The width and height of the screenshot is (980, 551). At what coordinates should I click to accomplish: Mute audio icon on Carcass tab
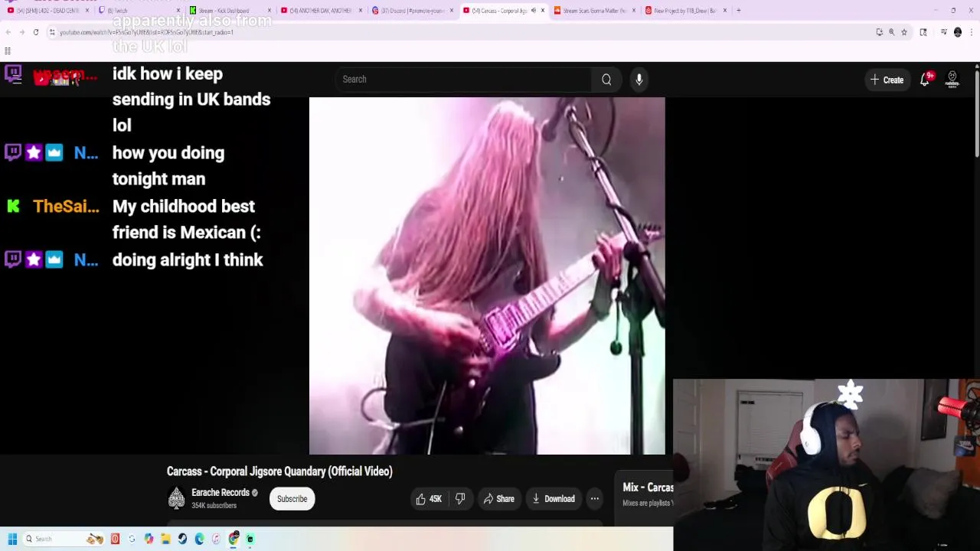[x=534, y=11]
